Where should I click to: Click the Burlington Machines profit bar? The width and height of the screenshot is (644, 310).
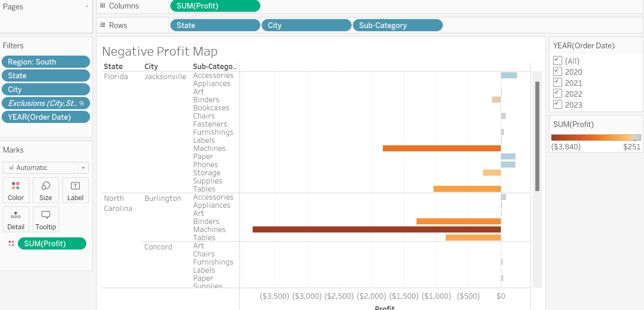pyautogui.click(x=376, y=230)
